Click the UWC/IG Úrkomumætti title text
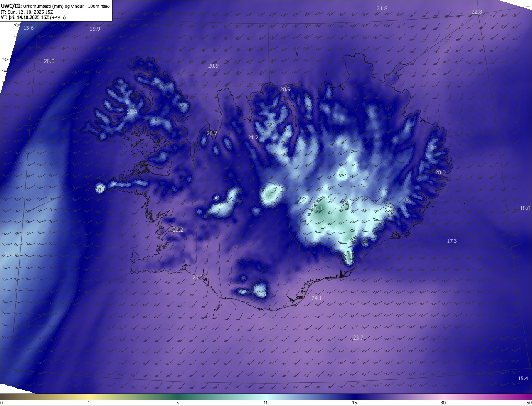This screenshot has height=406, width=532. (55, 5)
